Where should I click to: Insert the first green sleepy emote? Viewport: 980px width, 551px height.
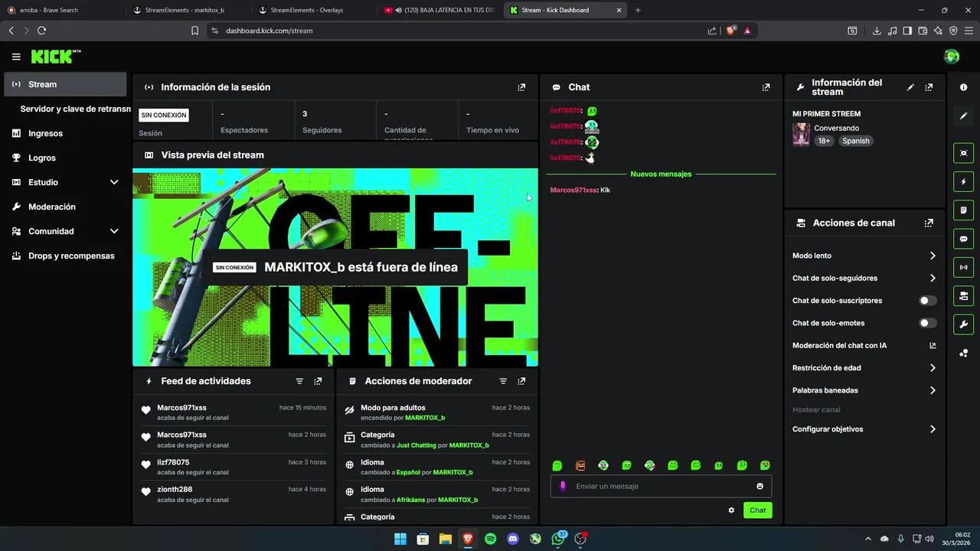[x=557, y=465]
